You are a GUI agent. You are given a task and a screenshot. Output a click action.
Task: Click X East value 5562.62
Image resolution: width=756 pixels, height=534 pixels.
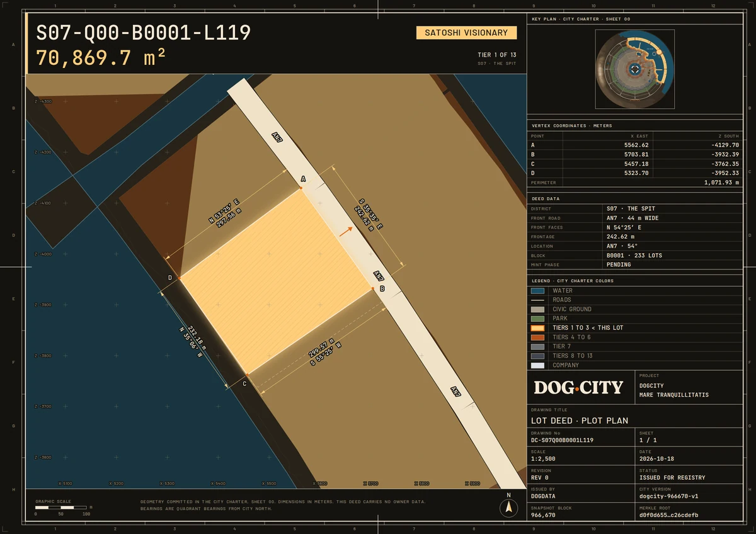[636, 145]
